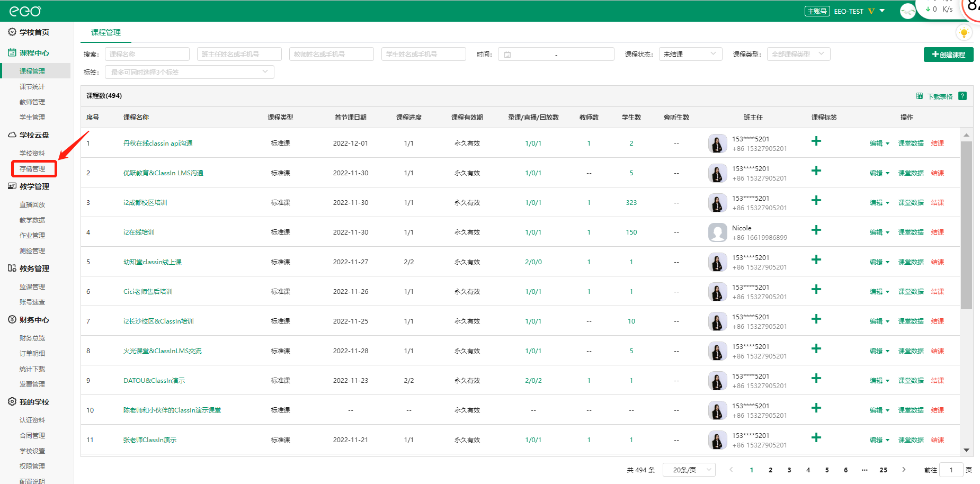The height and width of the screenshot is (484, 980).
Task: Open 课节统计 in the sidebar
Action: pyautogui.click(x=32, y=87)
